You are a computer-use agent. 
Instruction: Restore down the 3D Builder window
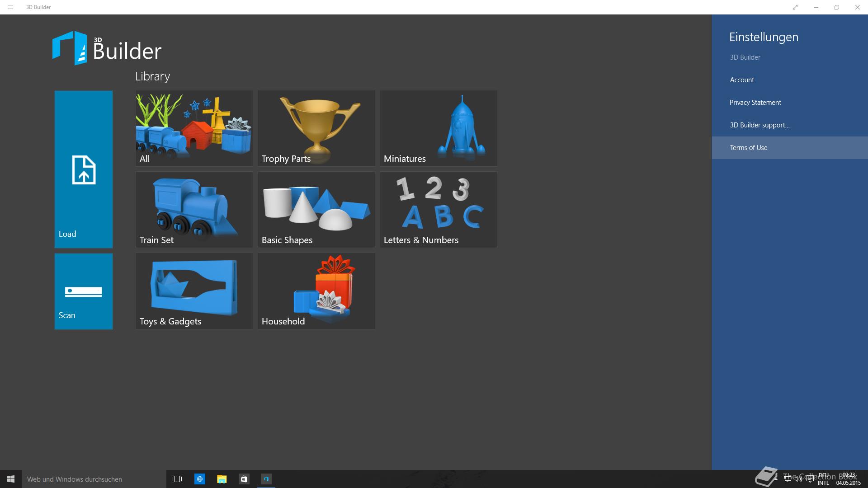click(x=837, y=7)
